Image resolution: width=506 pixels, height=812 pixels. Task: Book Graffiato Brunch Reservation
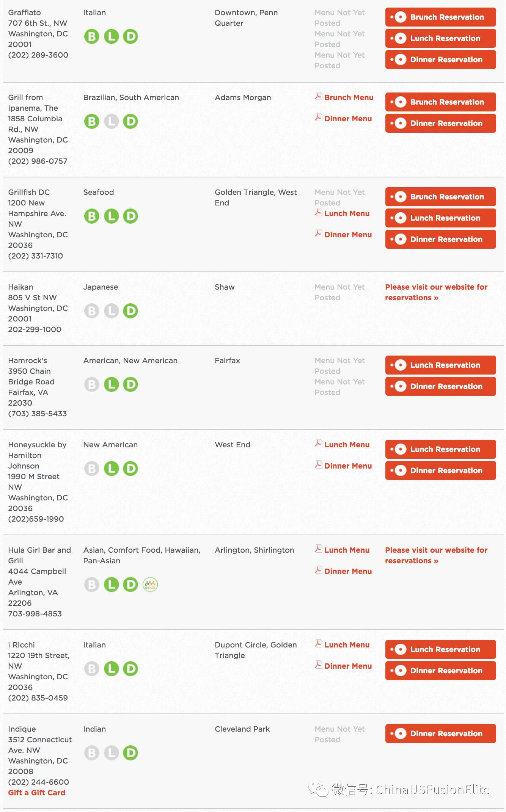click(x=441, y=17)
